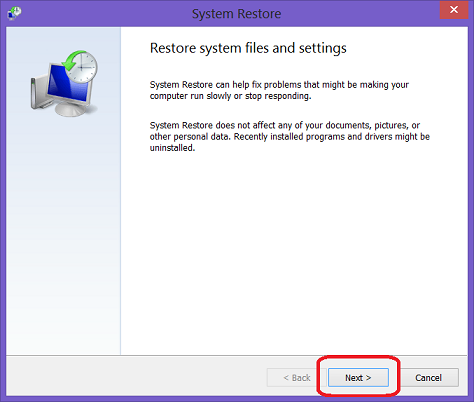Click the monitor with clock restore illustration
The image size is (474, 402).
(64, 83)
